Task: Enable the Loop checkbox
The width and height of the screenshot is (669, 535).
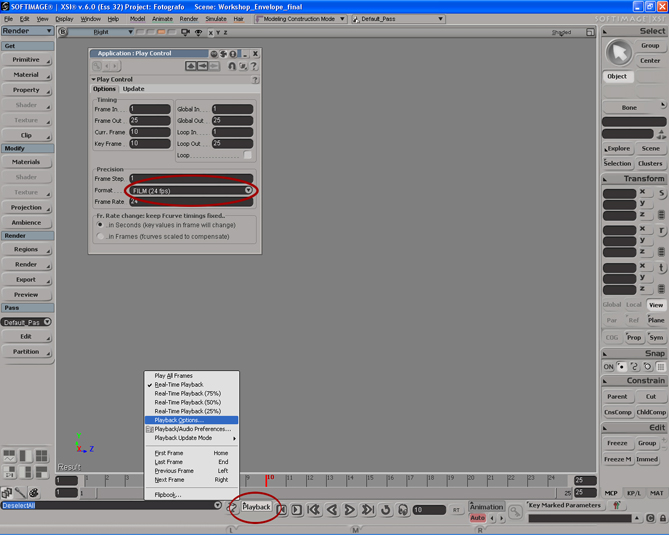Action: 248,155
